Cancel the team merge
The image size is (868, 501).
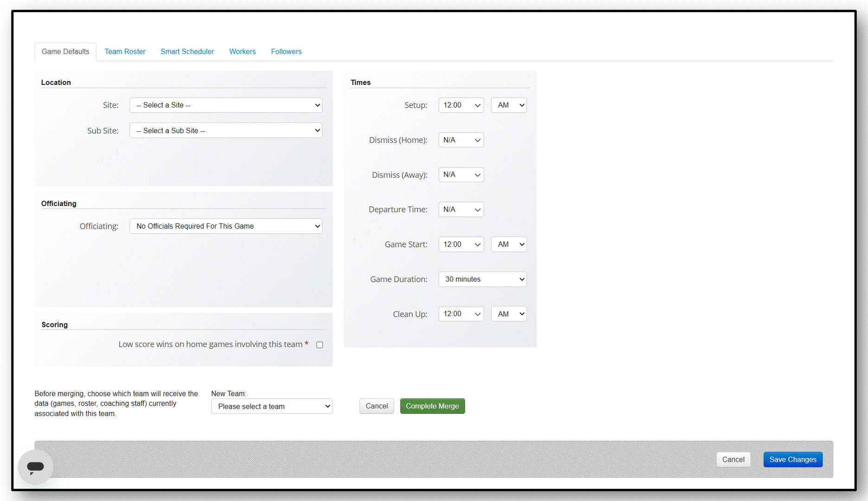point(377,406)
